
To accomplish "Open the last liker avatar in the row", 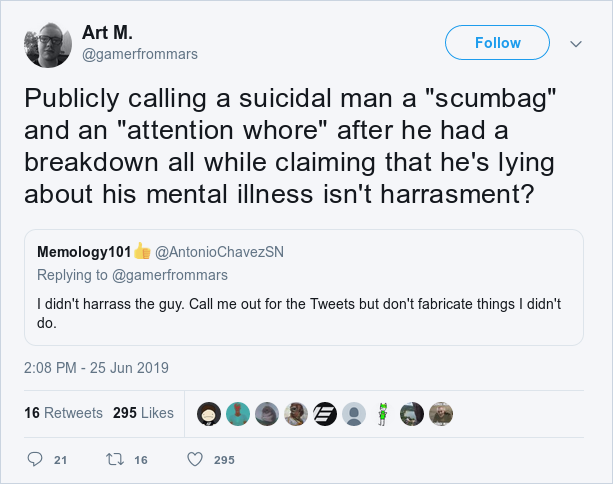I will (441, 414).
